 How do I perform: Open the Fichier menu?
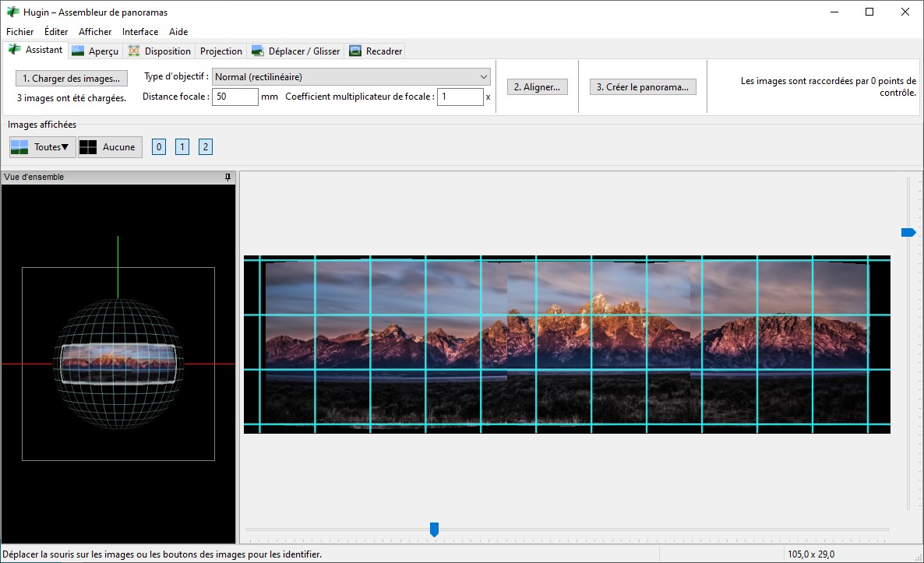19,32
